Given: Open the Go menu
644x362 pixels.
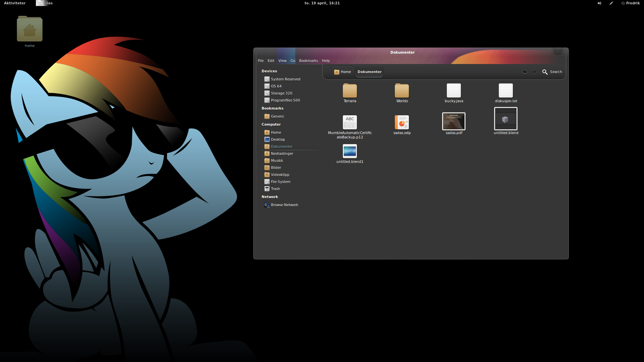Looking at the screenshot, I should coord(293,61).
